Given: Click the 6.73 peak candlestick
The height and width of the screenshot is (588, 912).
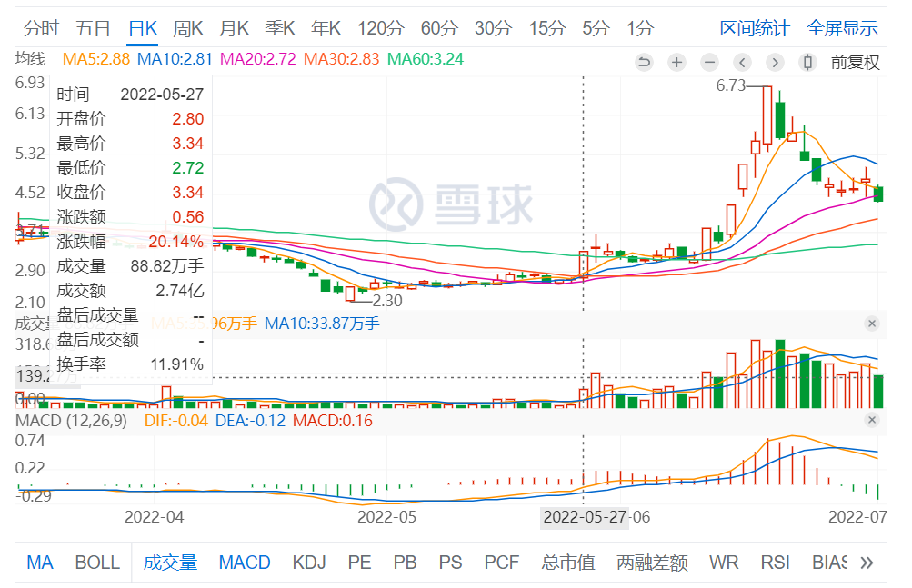Looking at the screenshot, I should pos(767,116).
